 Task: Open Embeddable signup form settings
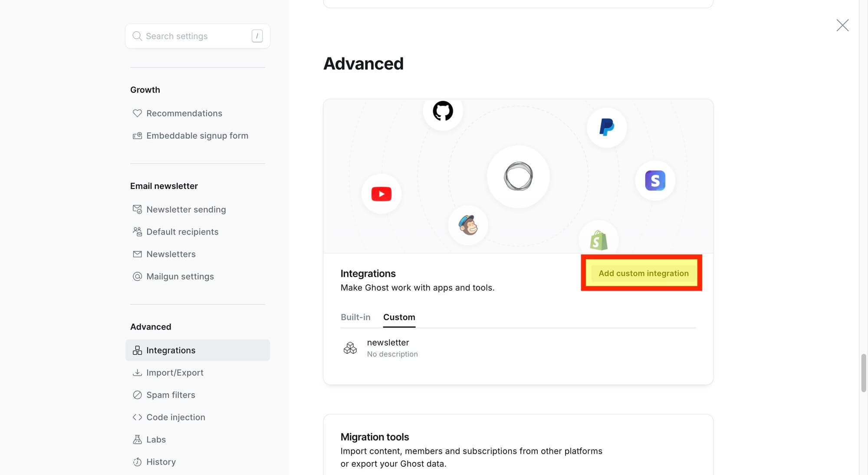[x=197, y=136]
